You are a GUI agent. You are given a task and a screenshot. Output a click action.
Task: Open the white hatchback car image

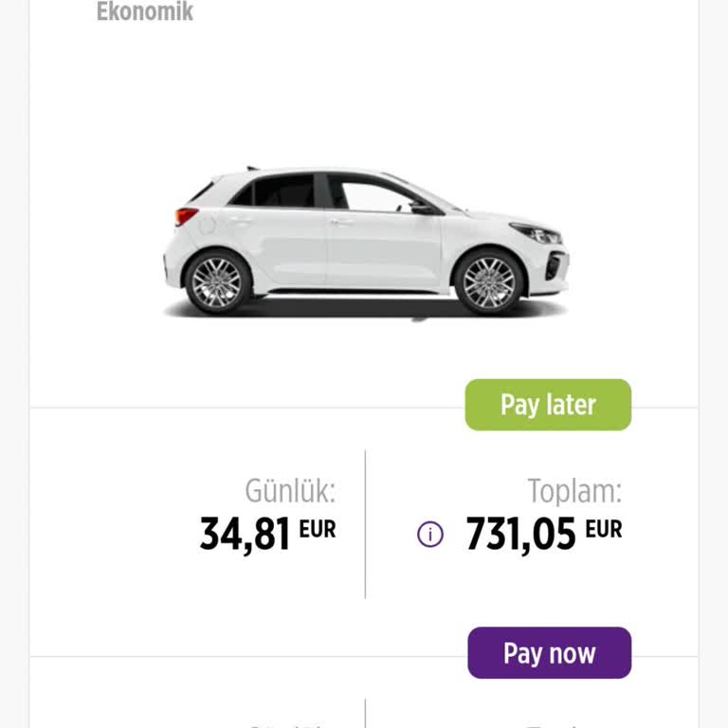click(x=366, y=243)
